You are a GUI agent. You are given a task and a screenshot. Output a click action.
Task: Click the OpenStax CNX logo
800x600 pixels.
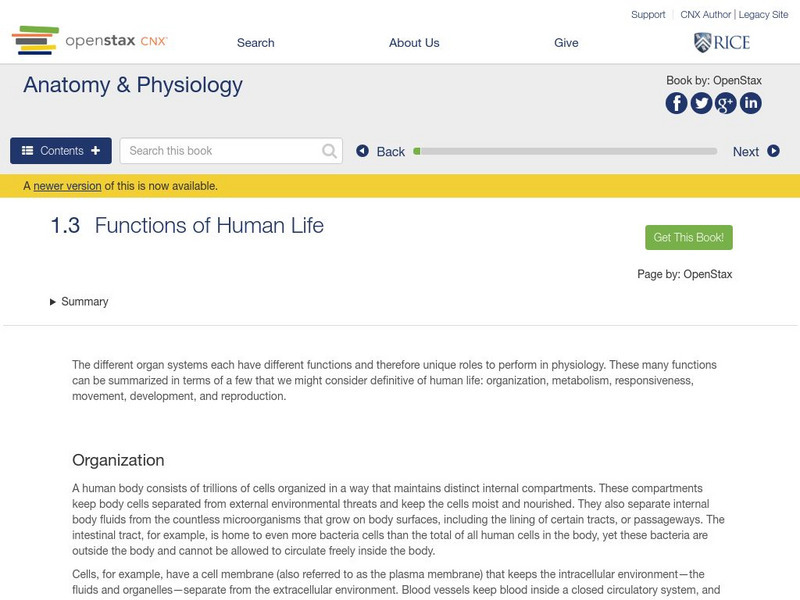click(x=90, y=41)
